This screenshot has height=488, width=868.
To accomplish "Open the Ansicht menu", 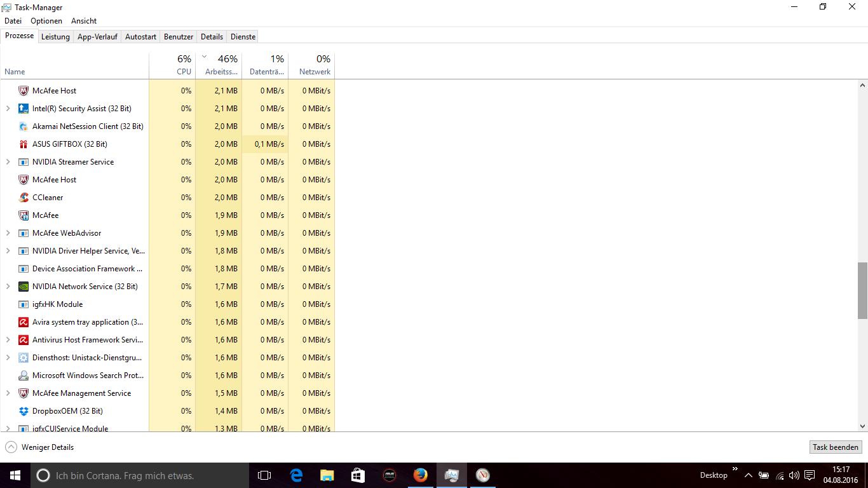I will point(84,21).
